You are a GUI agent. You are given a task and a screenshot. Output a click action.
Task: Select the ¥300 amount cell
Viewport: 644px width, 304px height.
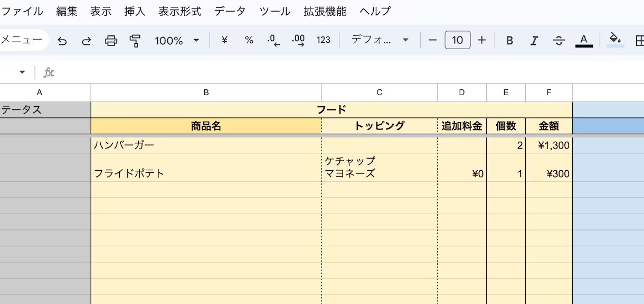tap(549, 168)
